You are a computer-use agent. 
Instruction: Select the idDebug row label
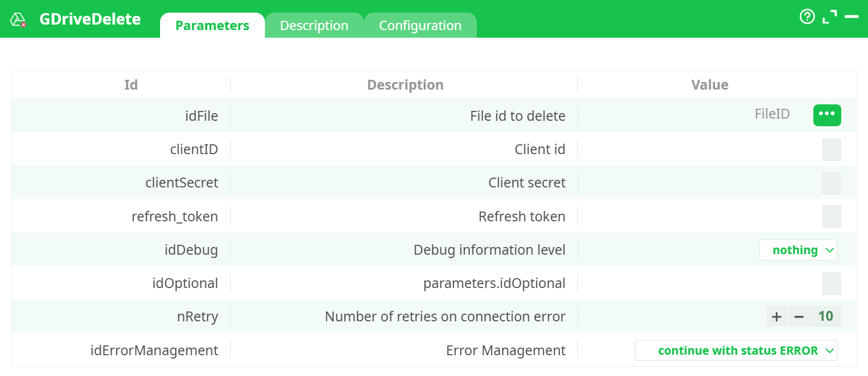(191, 250)
